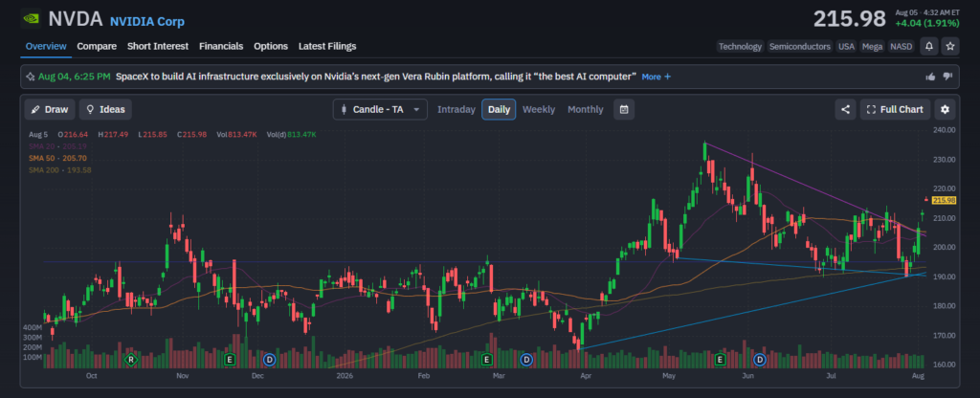The width and height of the screenshot is (980, 398).
Task: Open the Ideas button
Action: (x=105, y=109)
